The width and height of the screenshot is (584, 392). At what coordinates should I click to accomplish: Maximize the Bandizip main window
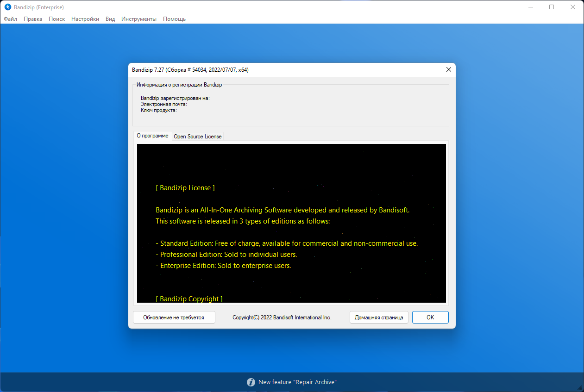pos(552,7)
